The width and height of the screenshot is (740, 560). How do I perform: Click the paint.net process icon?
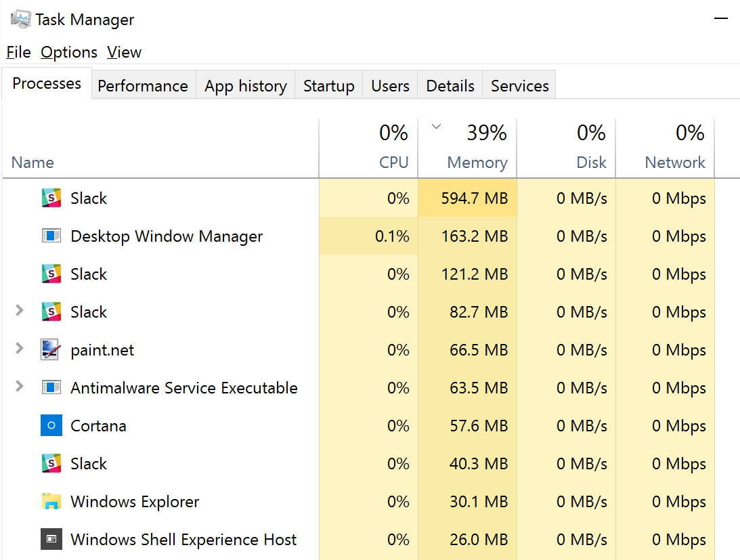pyautogui.click(x=51, y=350)
